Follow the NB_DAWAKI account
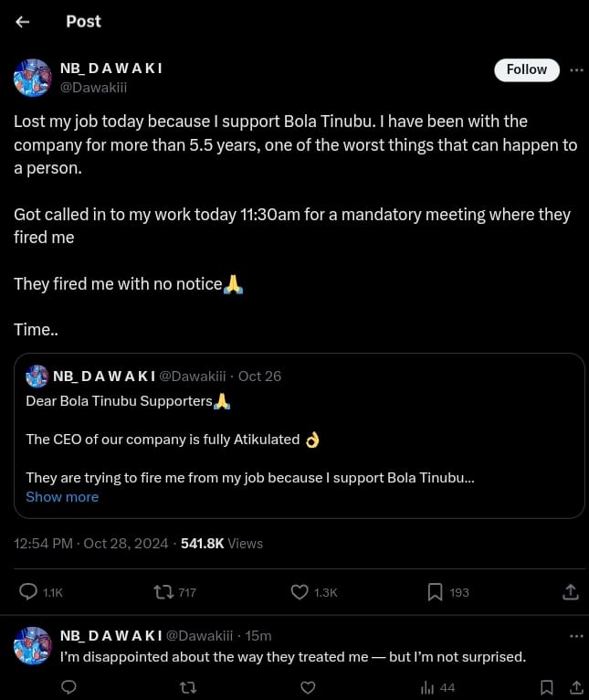The height and width of the screenshot is (700, 589). 526,69
